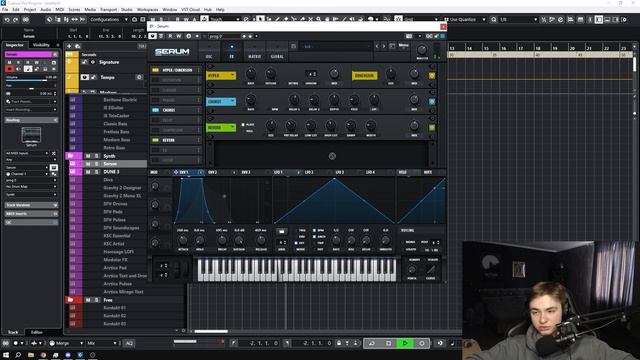Click the Tempo track settings gear icon

(x=139, y=77)
